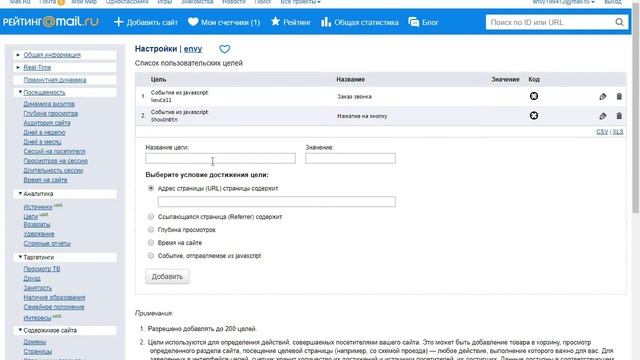
Task: Focus the Значение input field
Action: click(x=350, y=158)
